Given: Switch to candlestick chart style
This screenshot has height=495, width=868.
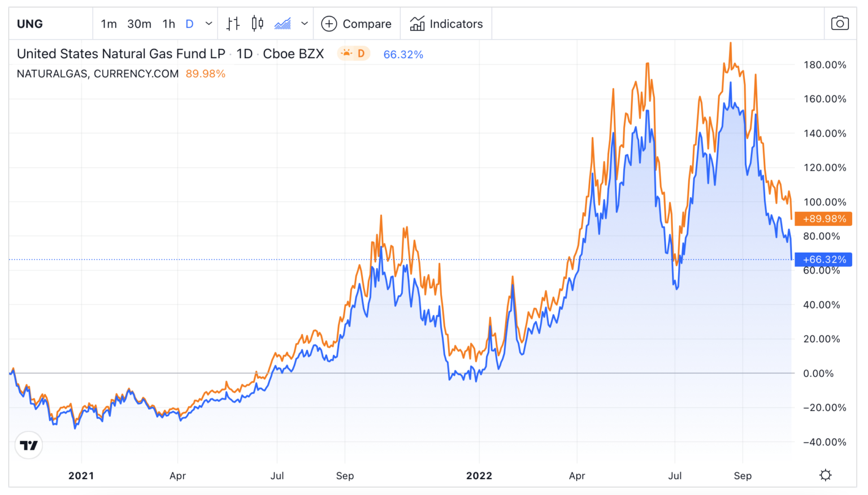Looking at the screenshot, I should pos(257,23).
